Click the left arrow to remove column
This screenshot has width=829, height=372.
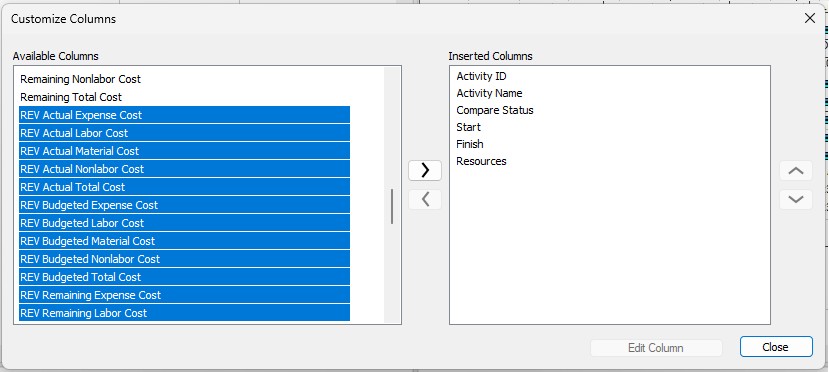click(x=425, y=199)
